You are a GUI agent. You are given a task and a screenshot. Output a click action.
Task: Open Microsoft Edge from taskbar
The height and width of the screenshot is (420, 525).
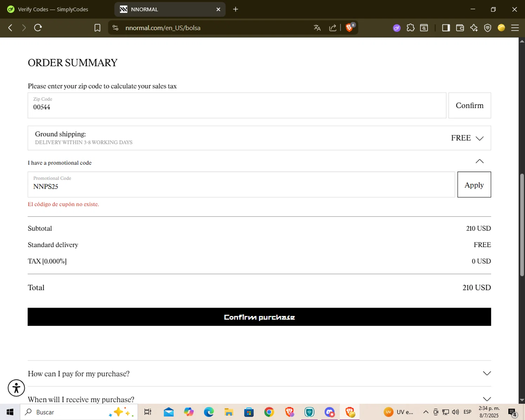(209, 412)
